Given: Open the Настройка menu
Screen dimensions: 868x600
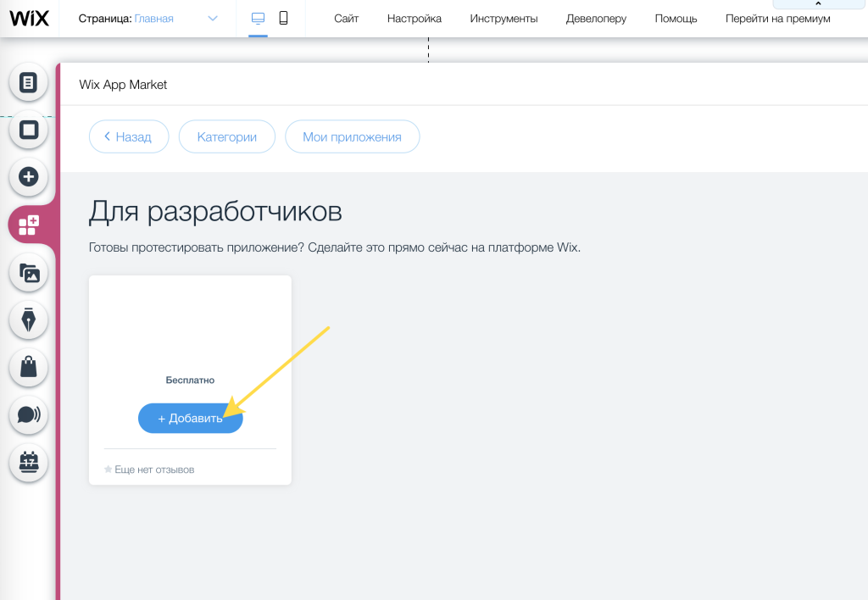Looking at the screenshot, I should 414,19.
